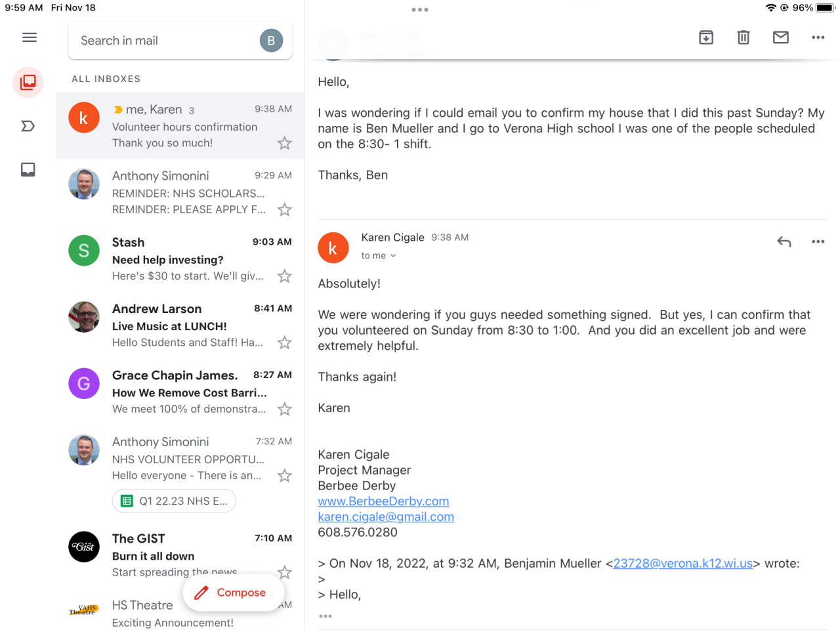Image resolution: width=840 pixels, height=630 pixels.
Task: Open Anthony Simonini REMINDER: NHS SCHOLARS email
Action: pyautogui.click(x=180, y=192)
